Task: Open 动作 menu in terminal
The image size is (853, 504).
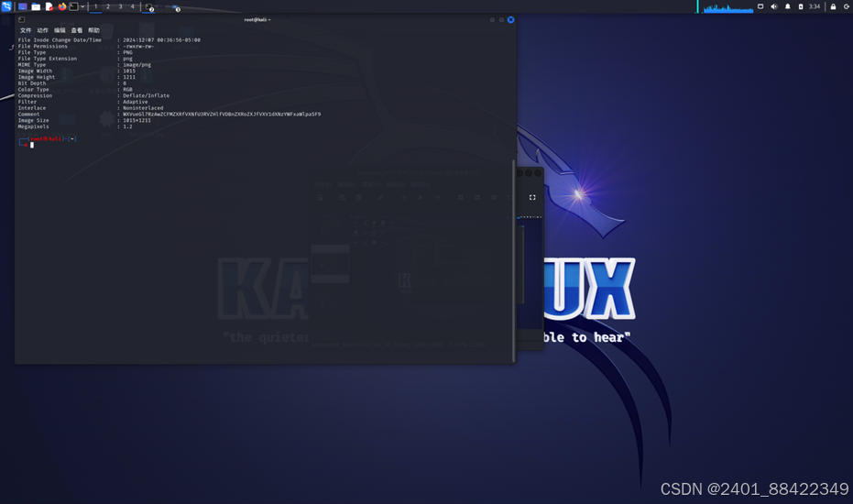Action: pyautogui.click(x=42, y=30)
